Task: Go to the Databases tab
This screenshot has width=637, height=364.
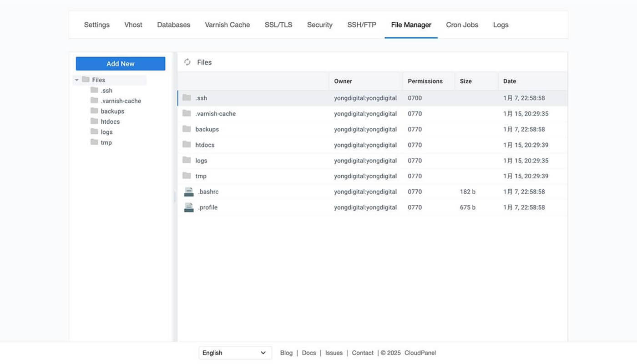Action: pos(174,25)
